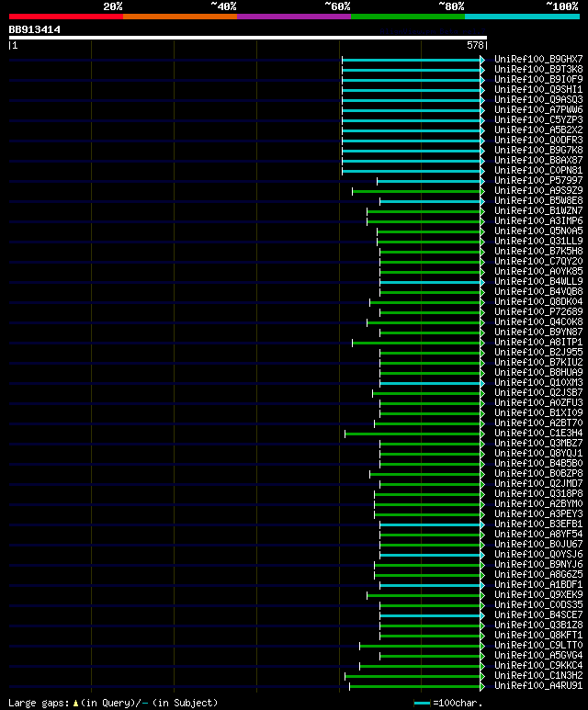The height and width of the screenshot is (710, 588).
Task: Select the UniRef100_B9G7K8 label
Action: pyautogui.click(x=538, y=151)
